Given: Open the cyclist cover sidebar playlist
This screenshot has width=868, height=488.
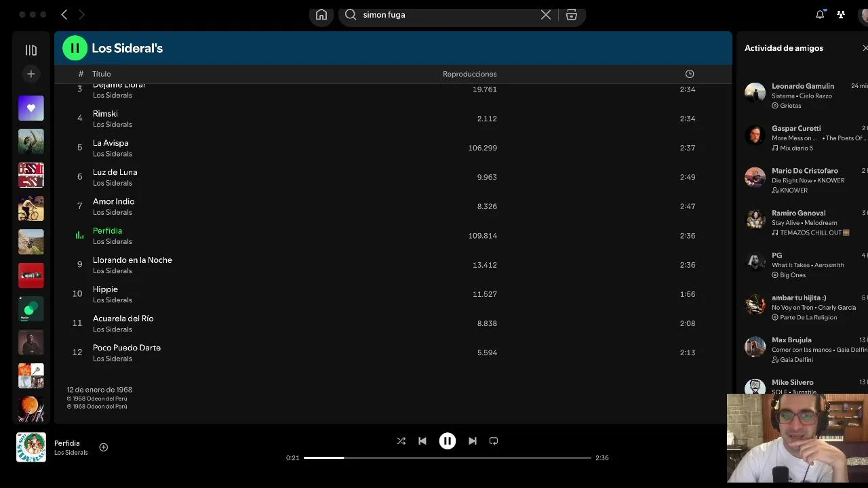Looking at the screenshot, I should (31, 208).
